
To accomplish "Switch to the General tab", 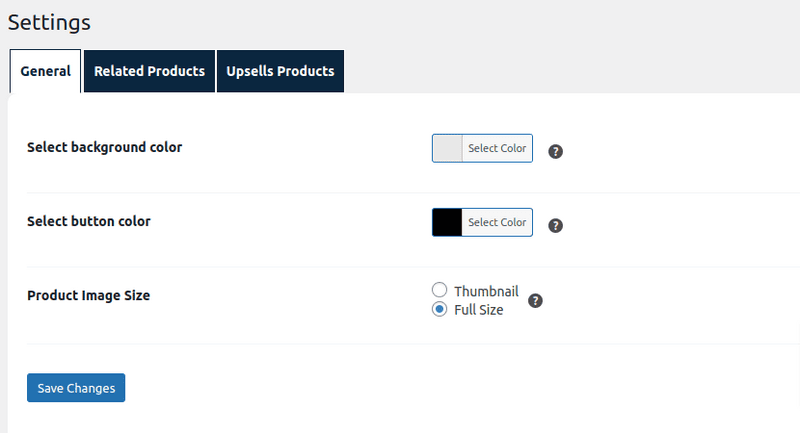I will 45,71.
